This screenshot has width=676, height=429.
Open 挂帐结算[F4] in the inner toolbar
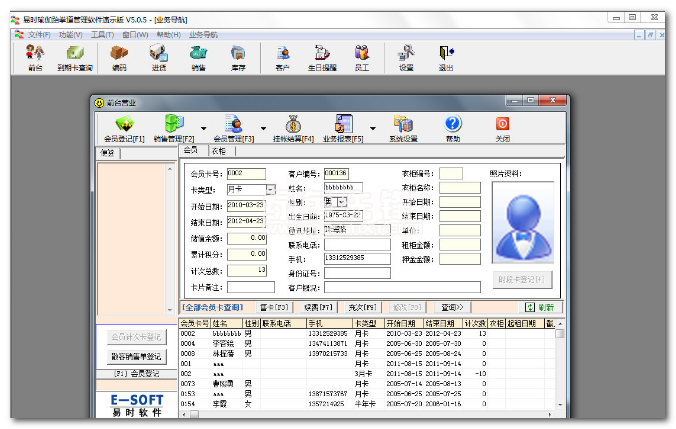point(294,128)
